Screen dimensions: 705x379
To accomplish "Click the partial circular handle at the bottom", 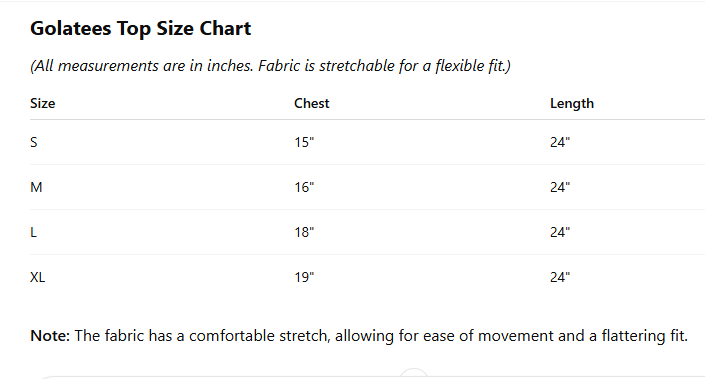I will (x=413, y=374).
